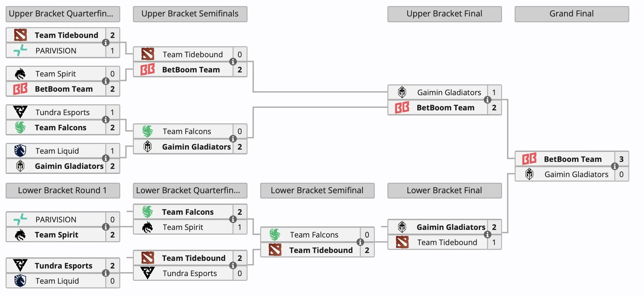This screenshot has height=296, width=644.
Task: Click info icon in Upper Bracket Final match
Action: tap(487, 100)
